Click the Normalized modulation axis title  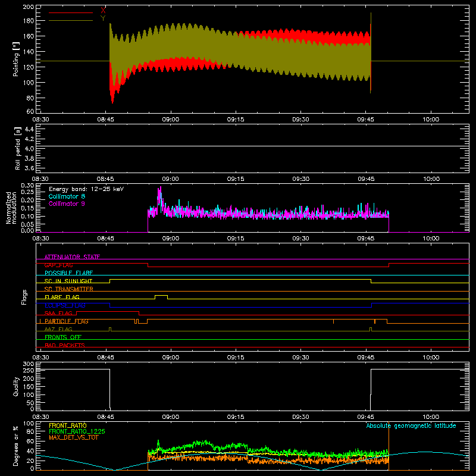(11, 208)
